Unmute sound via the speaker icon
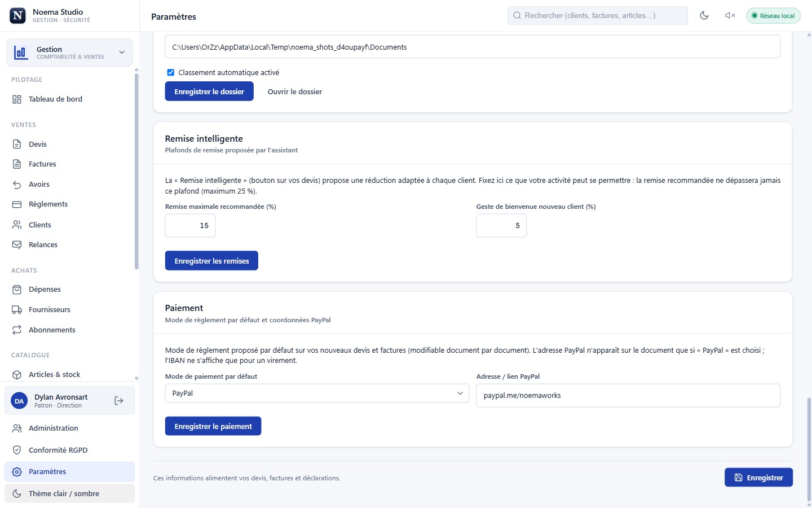This screenshot has width=812, height=508. point(730,16)
